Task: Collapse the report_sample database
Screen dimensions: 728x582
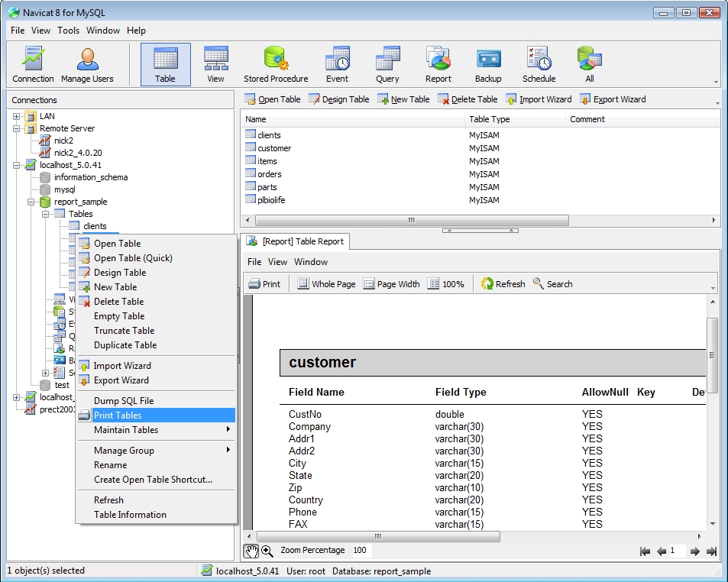Action: pyautogui.click(x=31, y=202)
